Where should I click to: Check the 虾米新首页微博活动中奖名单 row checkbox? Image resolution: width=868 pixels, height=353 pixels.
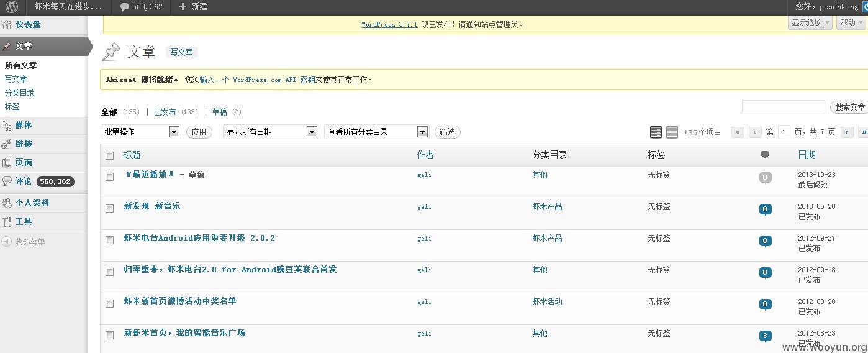[x=109, y=303]
